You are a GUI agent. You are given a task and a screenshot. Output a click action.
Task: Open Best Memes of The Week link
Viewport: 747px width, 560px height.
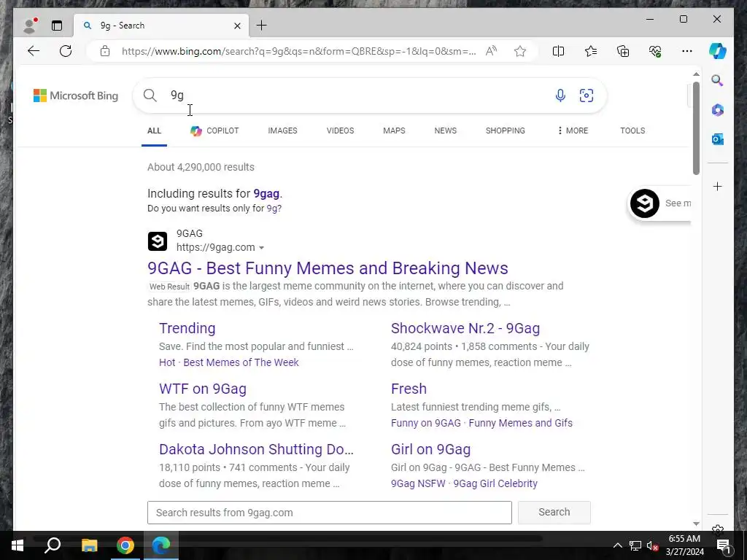coord(241,362)
